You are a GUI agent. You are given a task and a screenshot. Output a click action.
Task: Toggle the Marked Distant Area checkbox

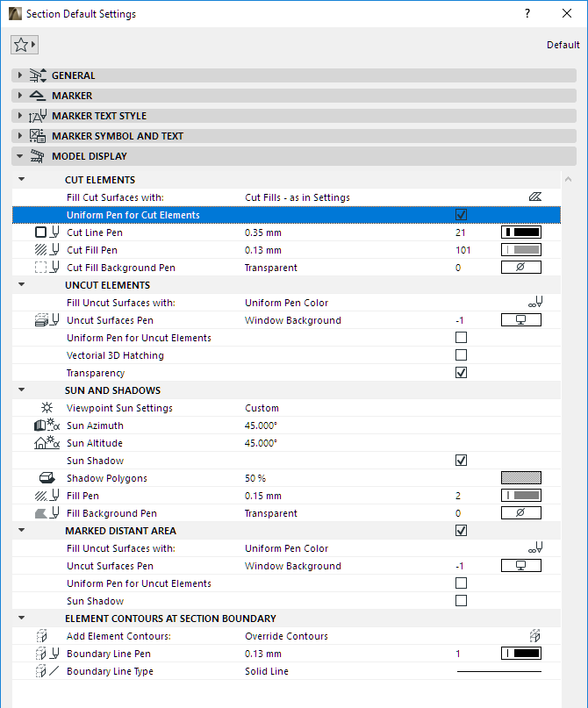(x=461, y=530)
